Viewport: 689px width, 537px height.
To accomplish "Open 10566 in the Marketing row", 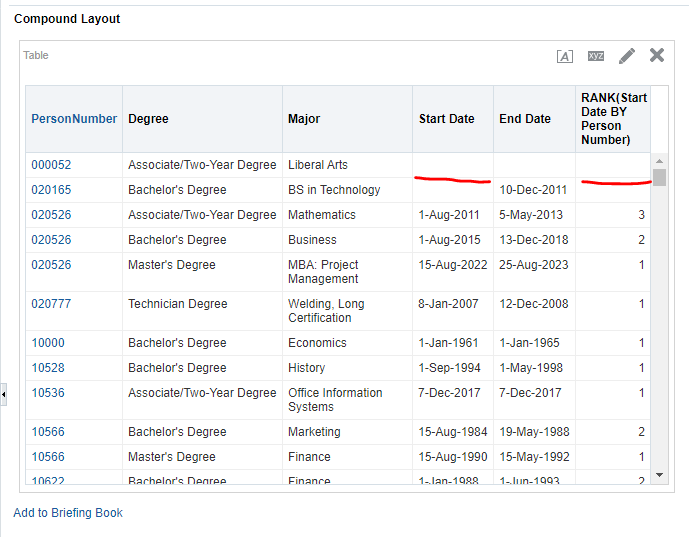I will click(x=48, y=432).
